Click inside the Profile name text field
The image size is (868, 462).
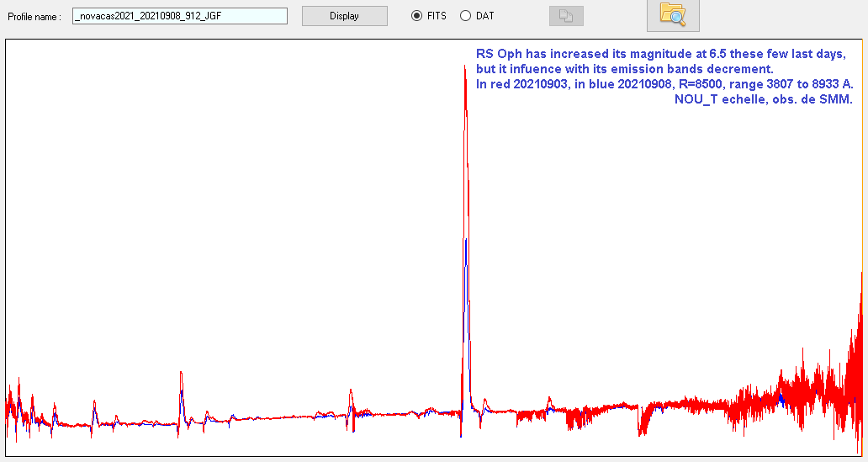pos(179,16)
